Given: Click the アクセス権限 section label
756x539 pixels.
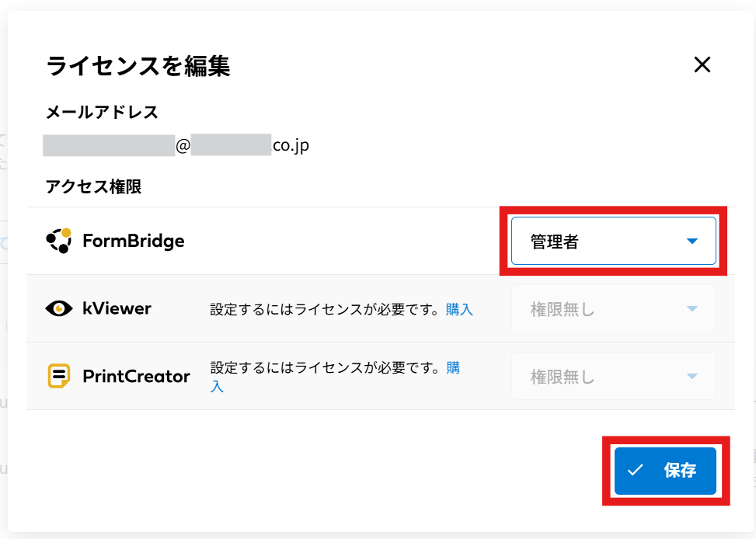Looking at the screenshot, I should pos(93,186).
